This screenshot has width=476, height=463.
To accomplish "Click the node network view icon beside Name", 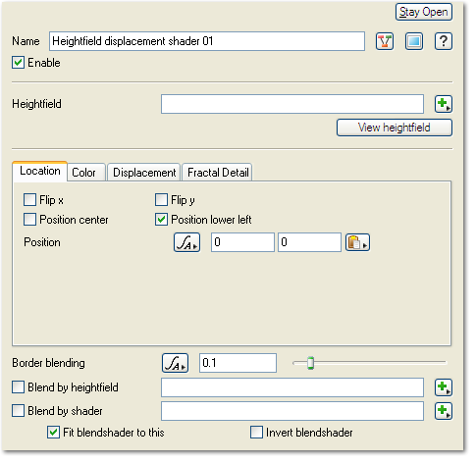I will 385,41.
